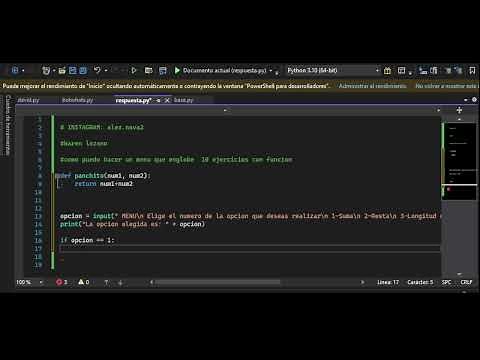Go to next issue down arrow

120,283
